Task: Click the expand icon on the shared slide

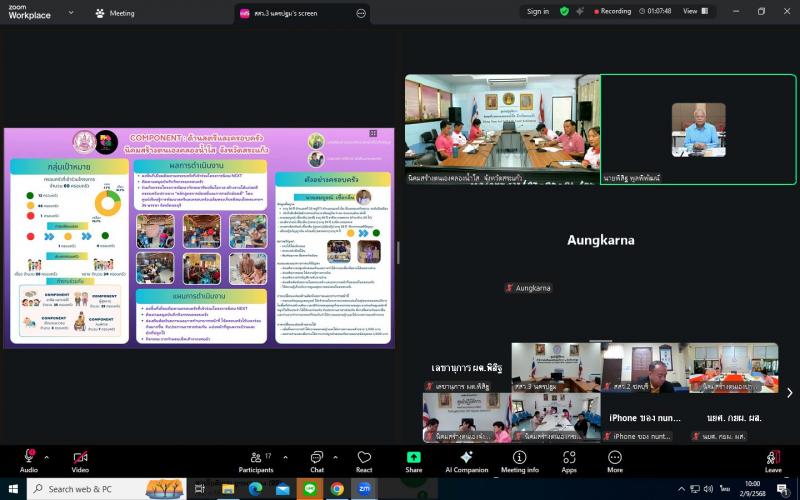Action: point(373,133)
